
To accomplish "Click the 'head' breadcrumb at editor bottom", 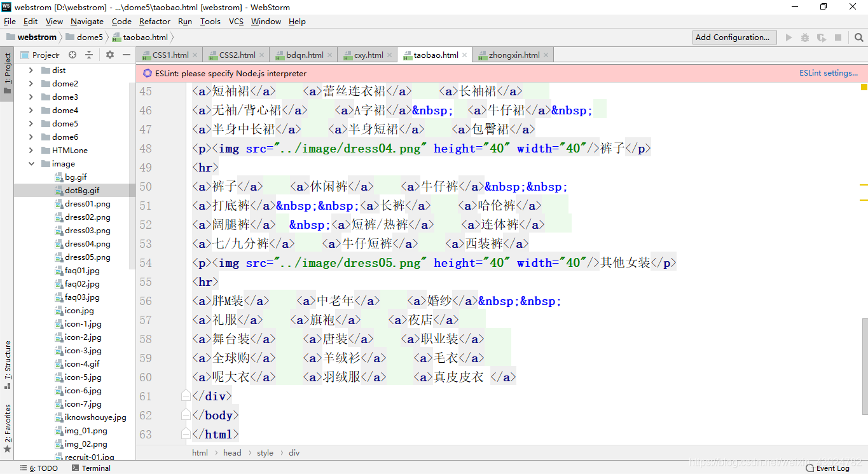I will point(232,453).
